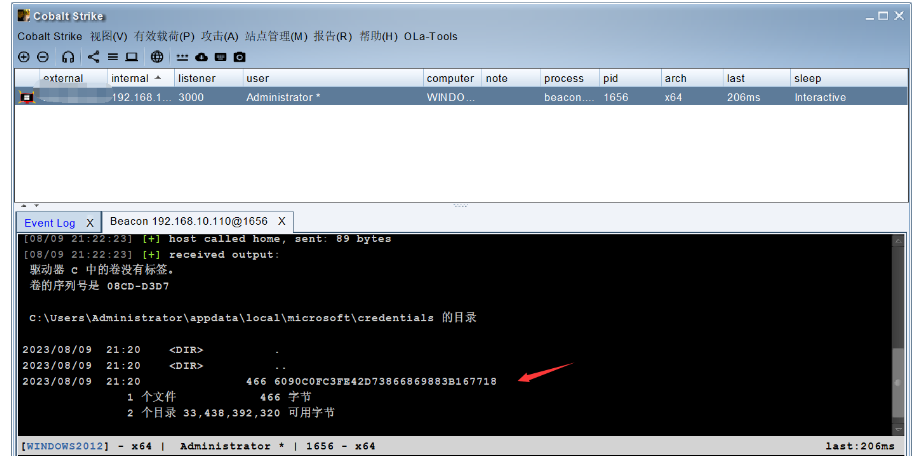
Task: Open listeners via the headphones icon
Action: click(68, 57)
